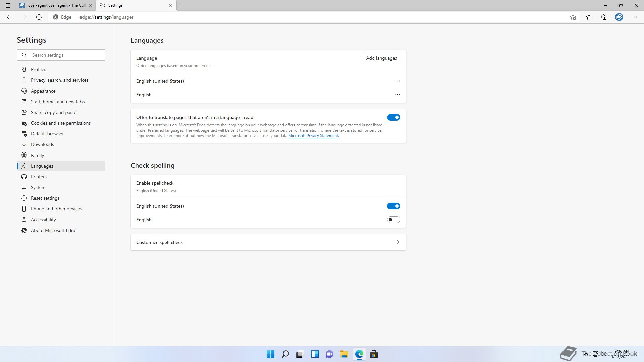The height and width of the screenshot is (362, 644).
Task: Refresh the settings page
Action: point(39,17)
